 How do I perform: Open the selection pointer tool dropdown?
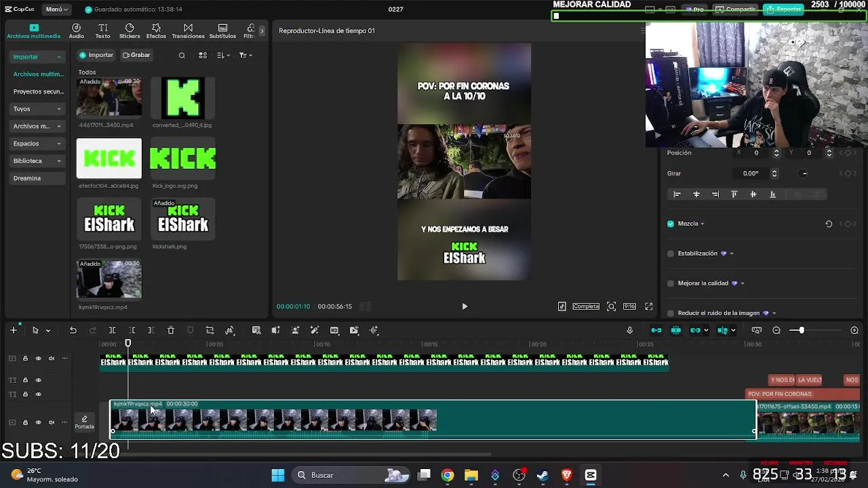(47, 331)
